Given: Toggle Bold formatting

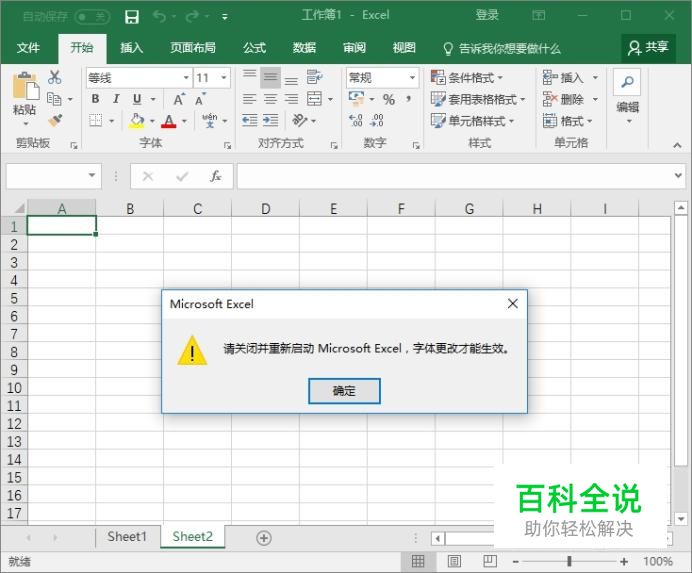Looking at the screenshot, I should 95,99.
